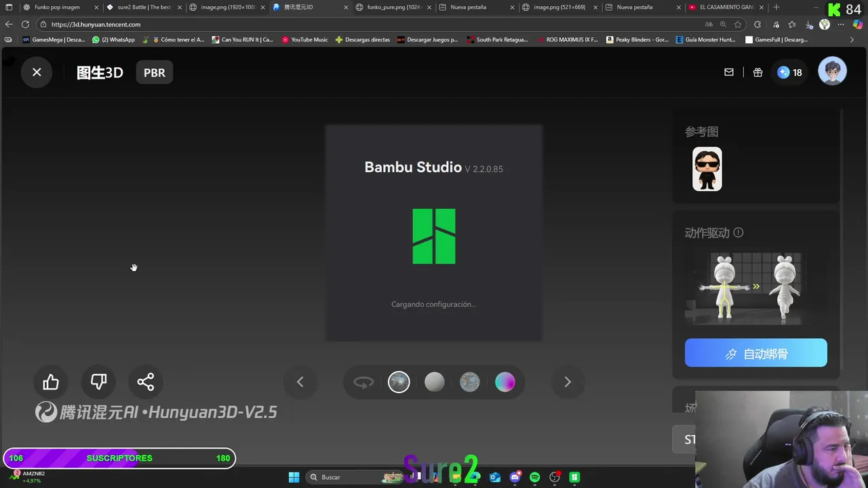Close the Funko pop imagen tab
The width and height of the screenshot is (868, 488).
[96, 7]
